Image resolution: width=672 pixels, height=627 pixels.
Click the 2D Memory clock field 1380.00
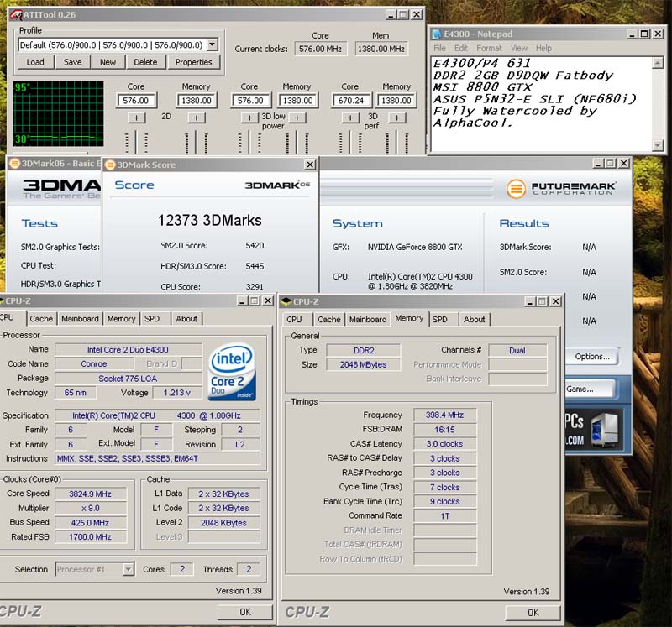tap(197, 101)
